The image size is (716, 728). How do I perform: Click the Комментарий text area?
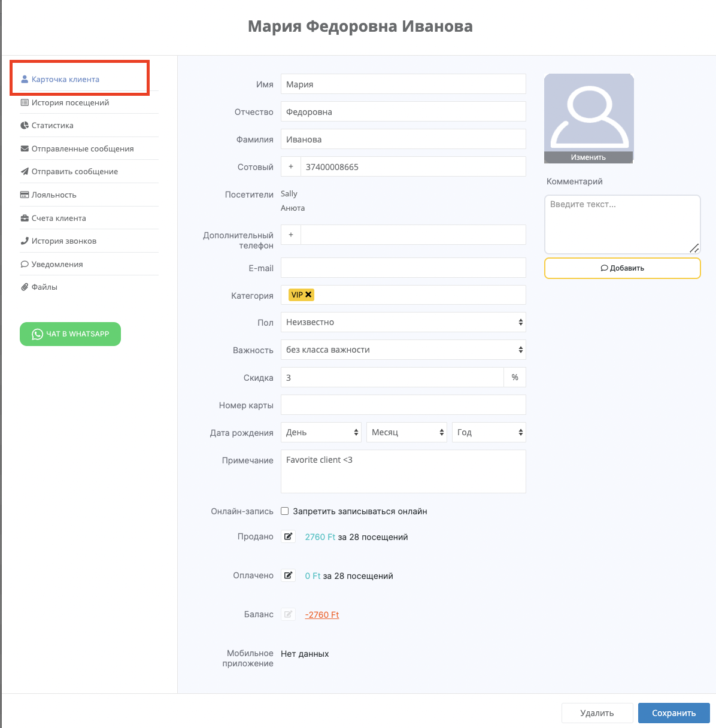pyautogui.click(x=623, y=225)
